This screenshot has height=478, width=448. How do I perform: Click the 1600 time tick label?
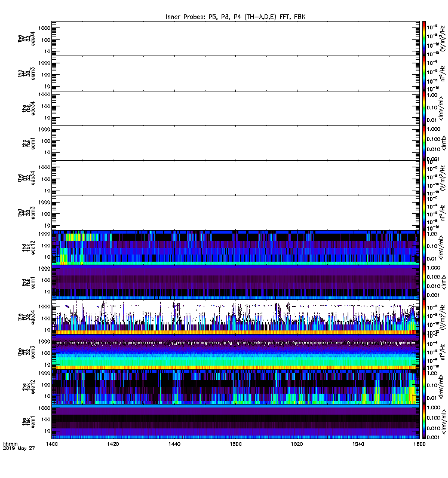[x=419, y=444]
